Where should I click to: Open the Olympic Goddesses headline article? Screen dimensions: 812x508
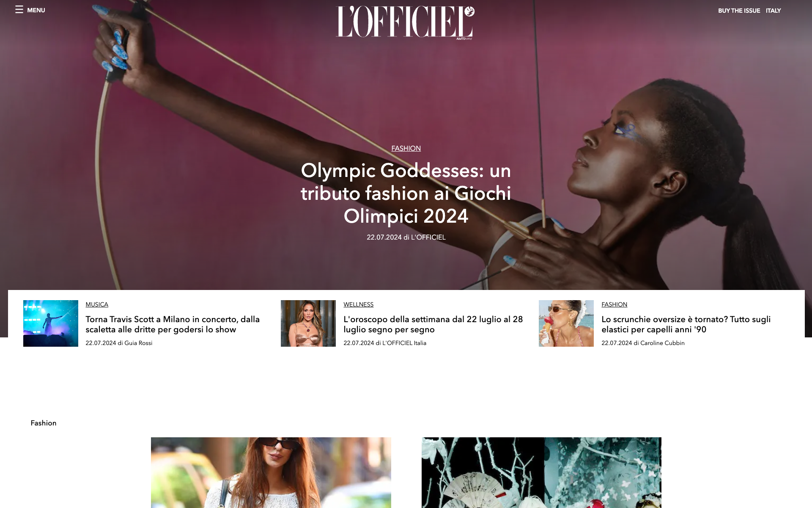pyautogui.click(x=406, y=193)
